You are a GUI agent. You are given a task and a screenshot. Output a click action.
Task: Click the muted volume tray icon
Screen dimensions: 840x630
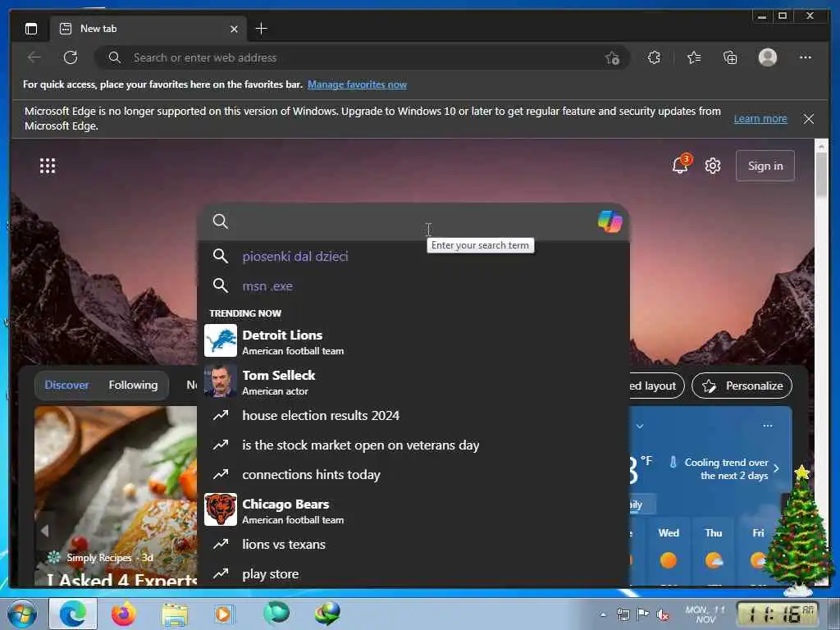(663, 615)
